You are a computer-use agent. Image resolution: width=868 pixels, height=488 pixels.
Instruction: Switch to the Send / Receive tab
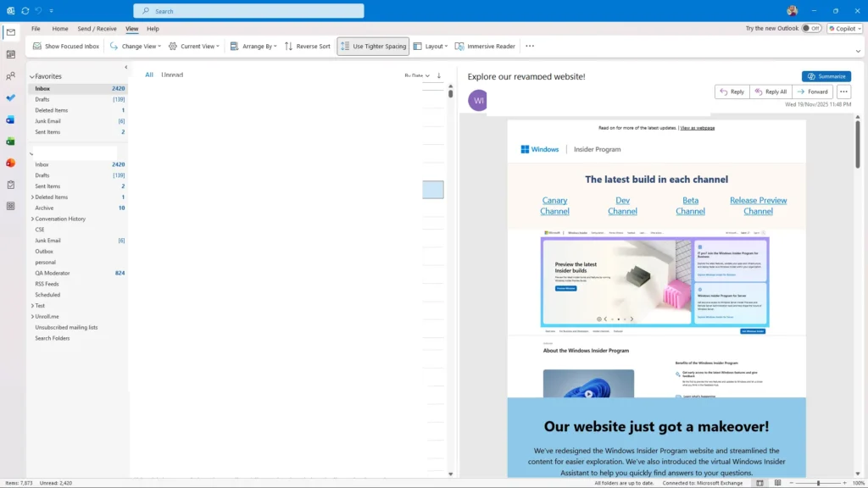pos(97,28)
